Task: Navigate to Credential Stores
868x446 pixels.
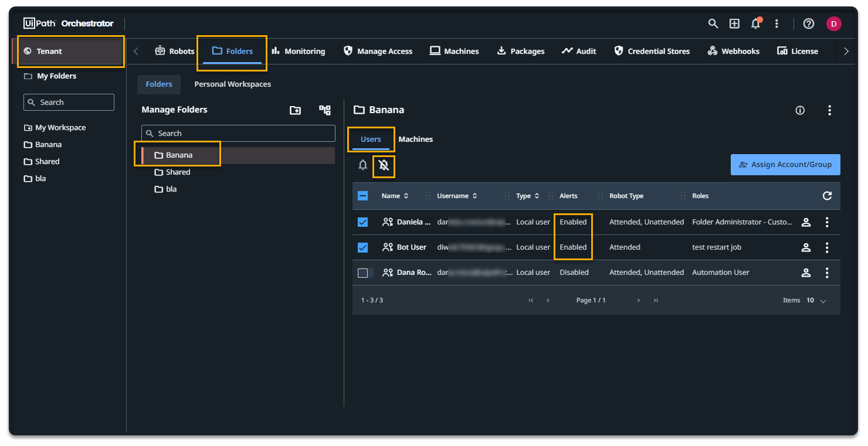Action: [x=652, y=51]
